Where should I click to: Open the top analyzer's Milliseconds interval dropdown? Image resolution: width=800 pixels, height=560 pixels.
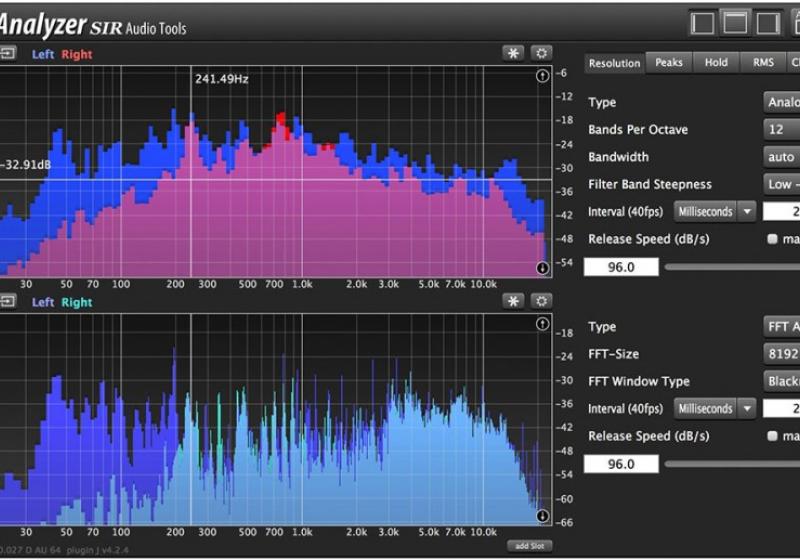click(717, 211)
